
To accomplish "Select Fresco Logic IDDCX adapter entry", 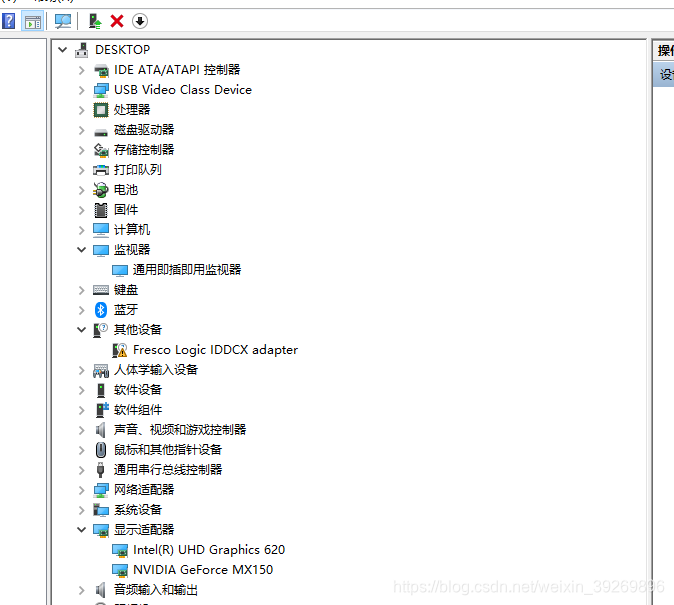I will coord(215,350).
